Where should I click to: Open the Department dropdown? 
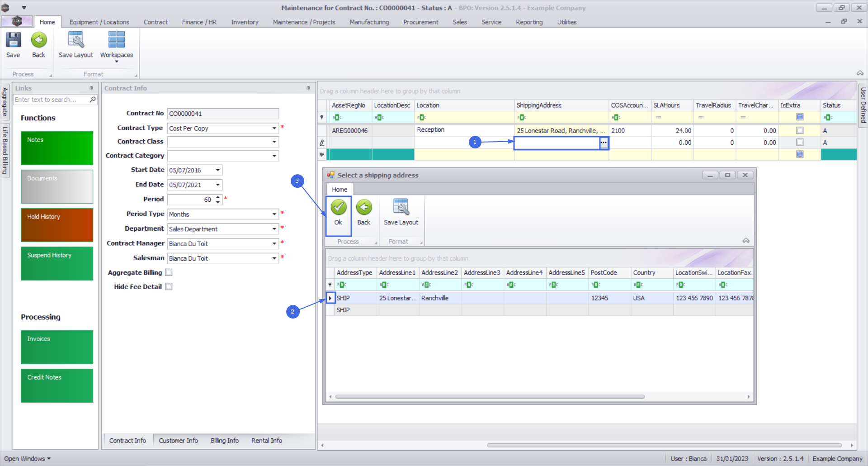pos(274,229)
